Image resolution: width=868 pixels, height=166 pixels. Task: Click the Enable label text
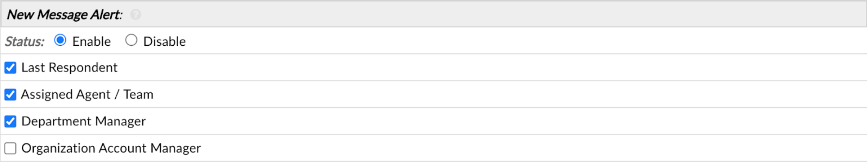click(92, 41)
